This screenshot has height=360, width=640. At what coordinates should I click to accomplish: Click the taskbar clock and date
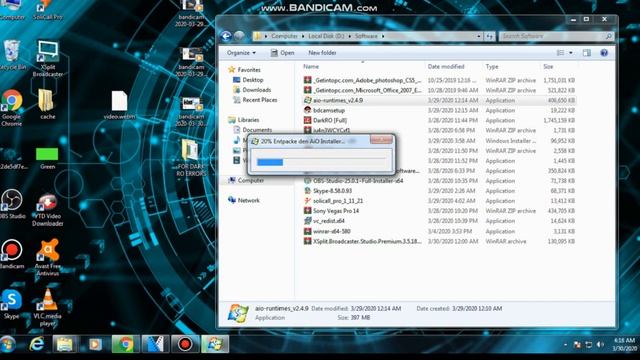point(624,344)
